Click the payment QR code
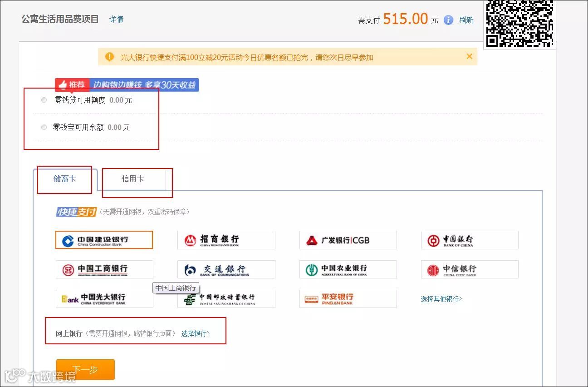 coord(519,23)
